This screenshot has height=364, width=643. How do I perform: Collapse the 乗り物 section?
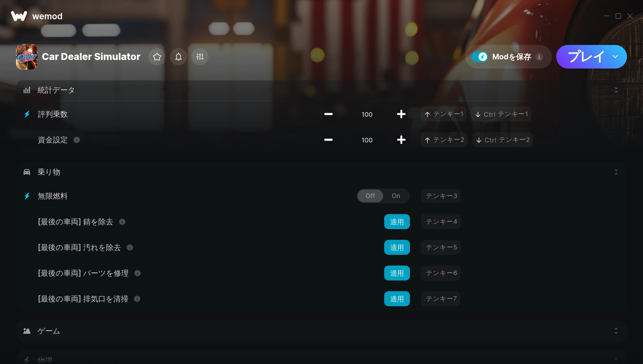coord(616,172)
